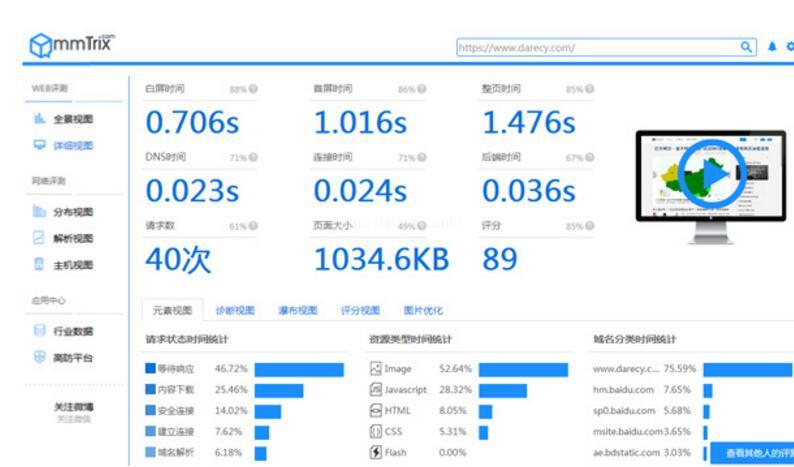
Task: Open the 图片优化 tab
Action: tap(422, 310)
